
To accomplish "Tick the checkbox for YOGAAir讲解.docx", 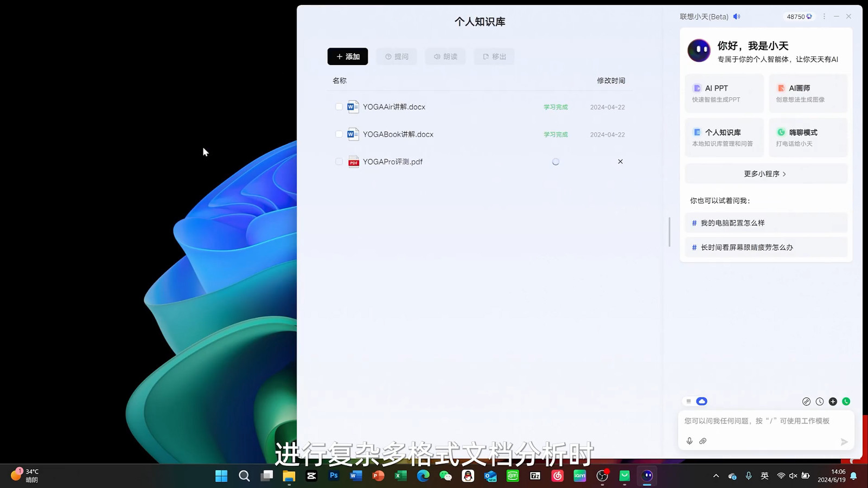I will [x=339, y=107].
